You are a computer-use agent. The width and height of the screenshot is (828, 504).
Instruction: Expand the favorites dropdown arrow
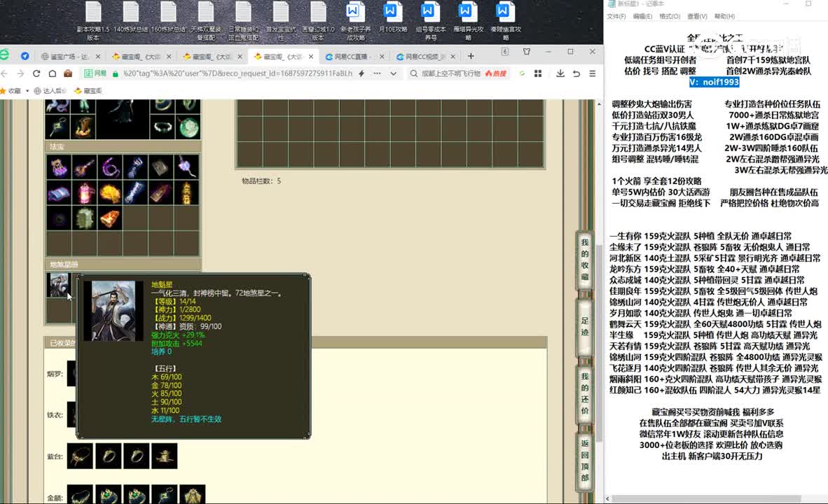click(27, 91)
